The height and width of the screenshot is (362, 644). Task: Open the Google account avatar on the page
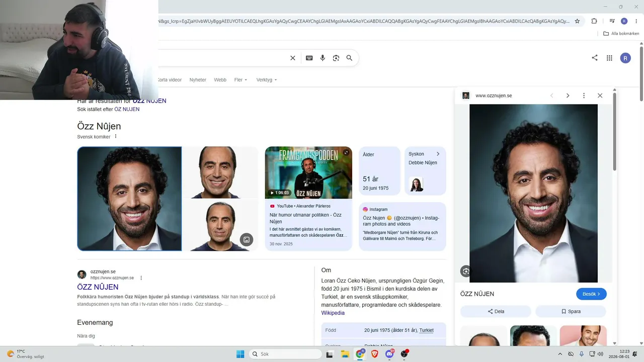click(x=625, y=58)
